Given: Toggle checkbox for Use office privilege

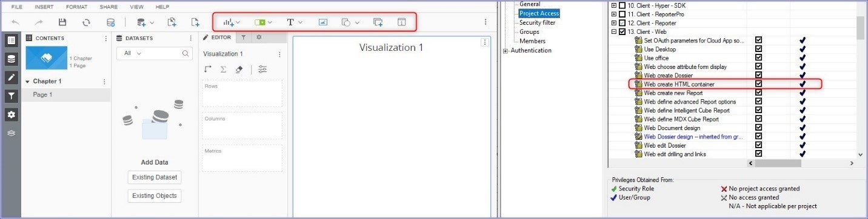Looking at the screenshot, I should (x=758, y=58).
